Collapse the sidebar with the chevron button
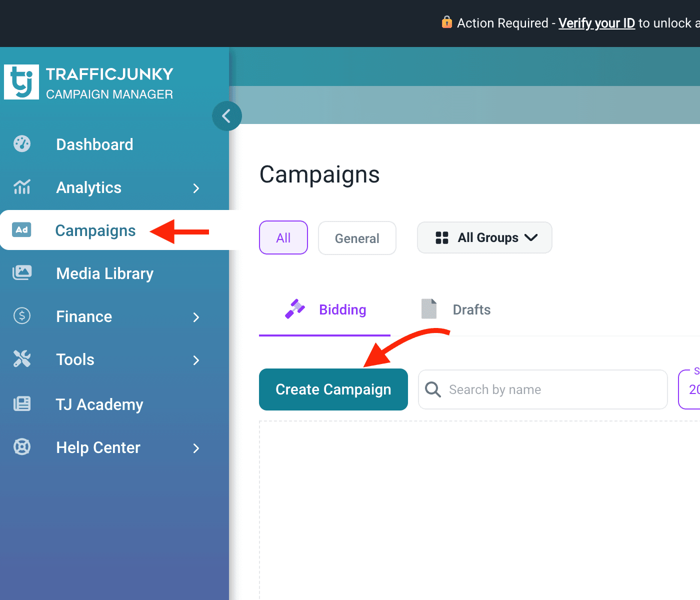 point(227,116)
